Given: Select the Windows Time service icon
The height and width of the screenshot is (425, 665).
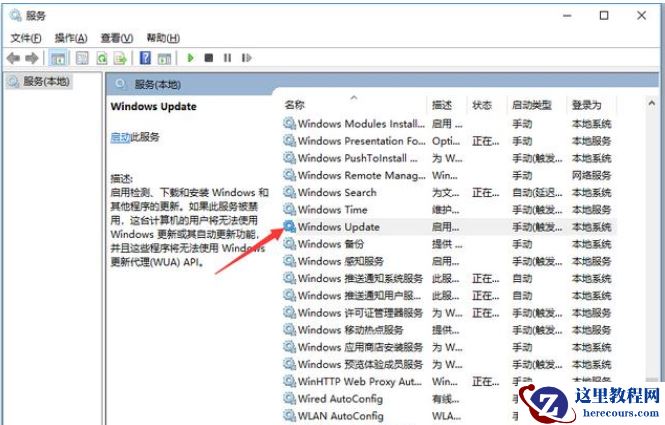Looking at the screenshot, I should pyautogui.click(x=290, y=209).
